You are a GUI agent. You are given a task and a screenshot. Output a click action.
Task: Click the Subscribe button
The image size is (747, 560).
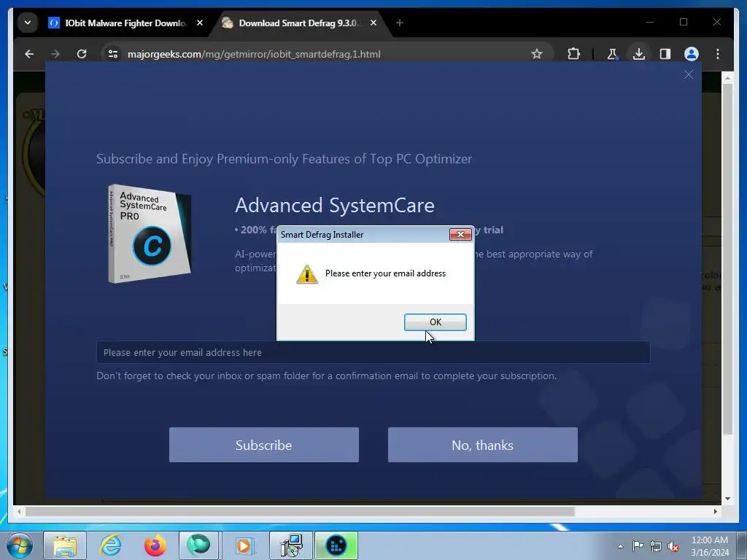pyautogui.click(x=264, y=445)
